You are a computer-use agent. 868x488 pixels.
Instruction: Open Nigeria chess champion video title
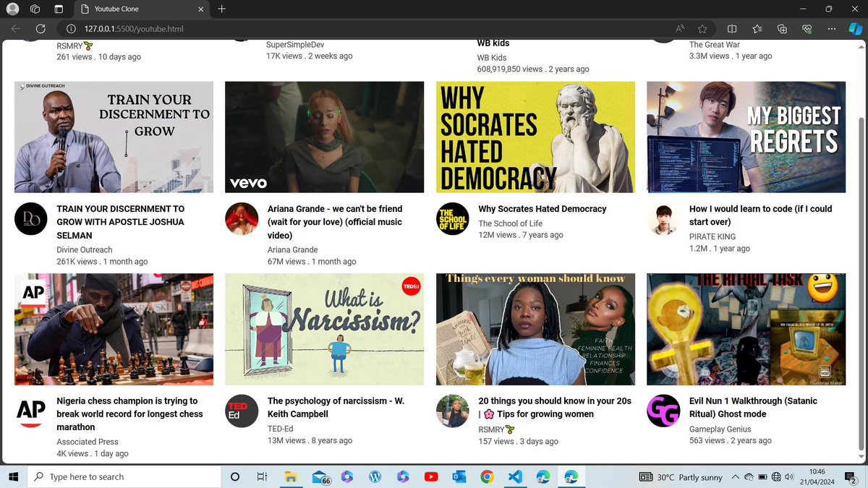pos(129,414)
